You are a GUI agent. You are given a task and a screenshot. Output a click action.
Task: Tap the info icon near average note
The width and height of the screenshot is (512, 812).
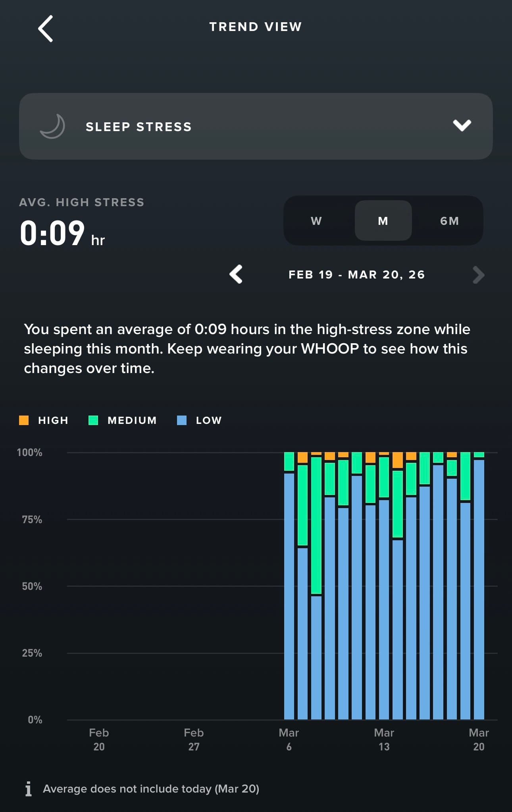tap(28, 789)
